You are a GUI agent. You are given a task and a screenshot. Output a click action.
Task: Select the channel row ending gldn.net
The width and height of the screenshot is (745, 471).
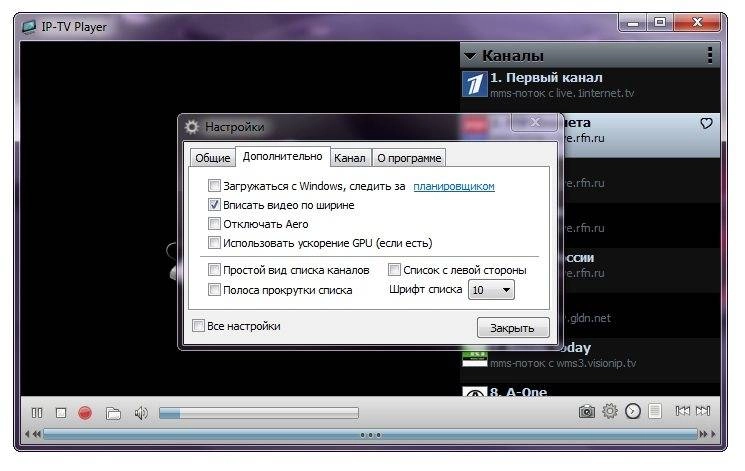pos(641,315)
